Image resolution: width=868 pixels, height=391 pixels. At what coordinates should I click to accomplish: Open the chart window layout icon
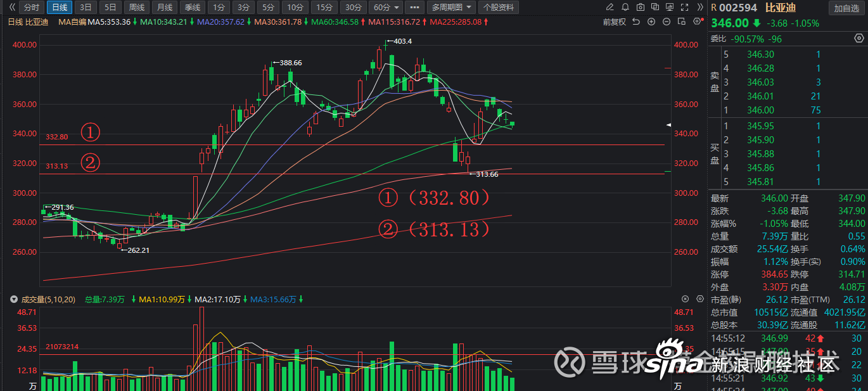pyautogui.click(x=681, y=22)
